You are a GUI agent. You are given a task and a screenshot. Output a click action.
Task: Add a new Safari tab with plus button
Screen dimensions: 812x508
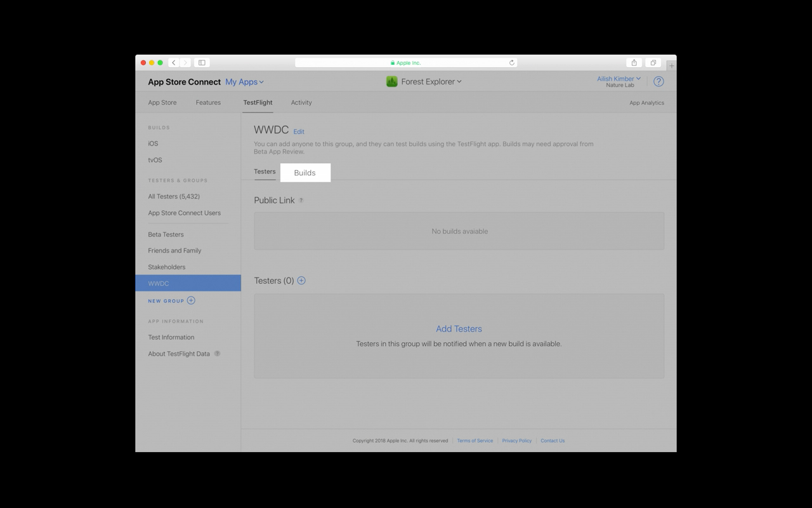point(671,65)
